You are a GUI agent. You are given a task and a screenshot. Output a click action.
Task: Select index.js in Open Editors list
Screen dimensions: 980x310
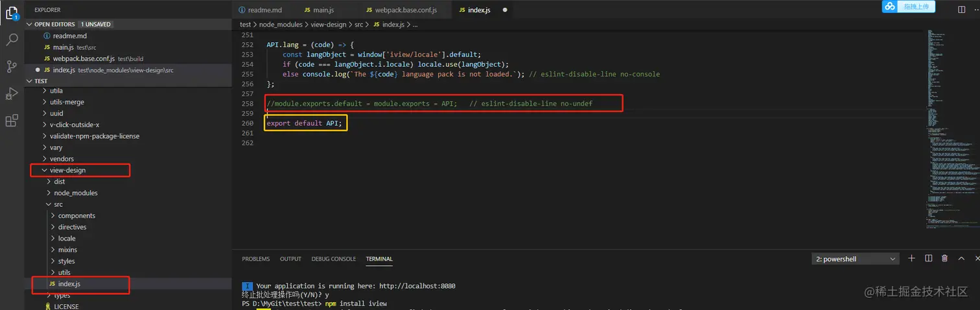pos(128,70)
